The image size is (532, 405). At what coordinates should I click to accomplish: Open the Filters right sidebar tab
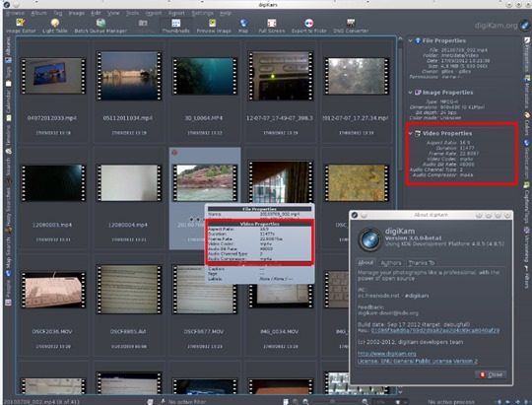[526, 277]
